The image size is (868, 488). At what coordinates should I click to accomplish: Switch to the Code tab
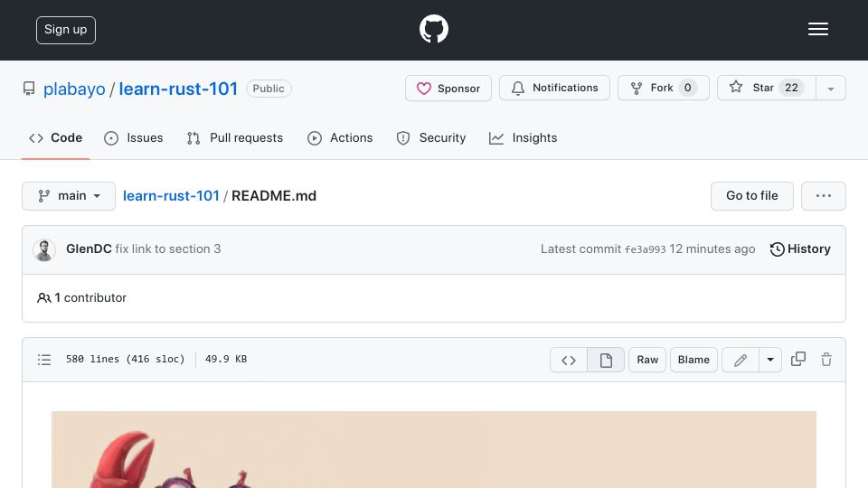[55, 137]
